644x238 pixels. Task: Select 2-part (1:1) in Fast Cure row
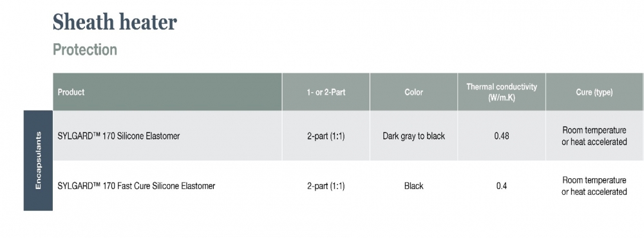click(326, 186)
